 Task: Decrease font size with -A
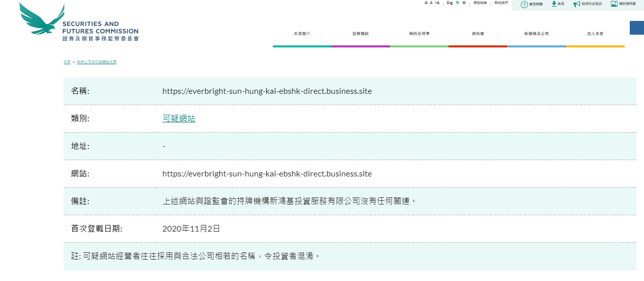pyautogui.click(x=426, y=3)
